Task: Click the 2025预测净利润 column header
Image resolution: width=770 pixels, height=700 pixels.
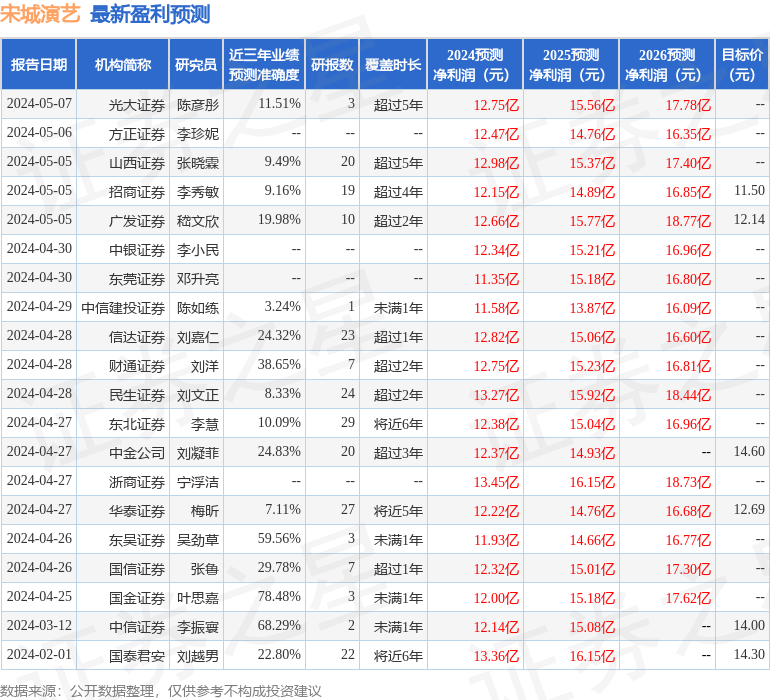Action: (571, 64)
